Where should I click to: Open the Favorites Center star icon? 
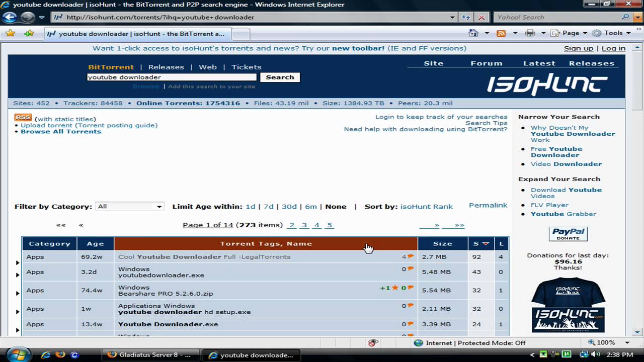[x=10, y=33]
